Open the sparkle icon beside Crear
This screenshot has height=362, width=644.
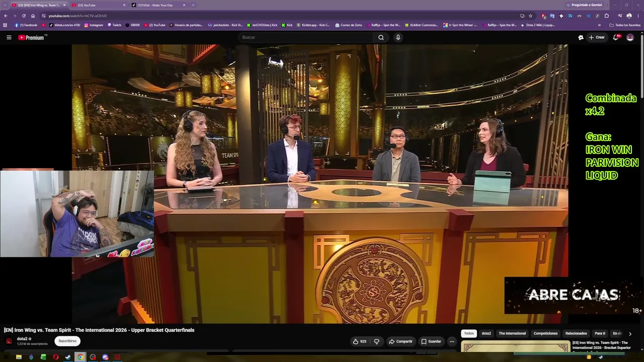coord(581,37)
